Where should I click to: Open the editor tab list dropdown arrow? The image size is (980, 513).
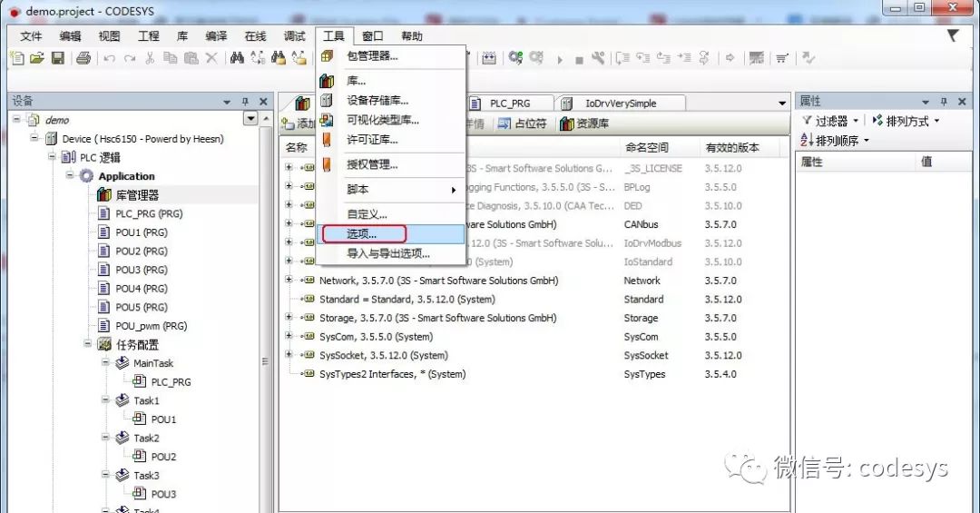tap(781, 104)
